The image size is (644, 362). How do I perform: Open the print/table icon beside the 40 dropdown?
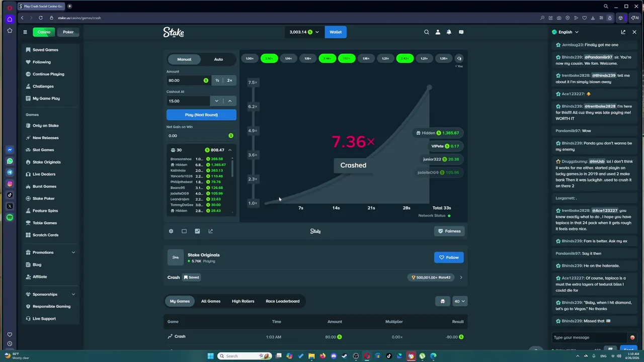point(443,301)
